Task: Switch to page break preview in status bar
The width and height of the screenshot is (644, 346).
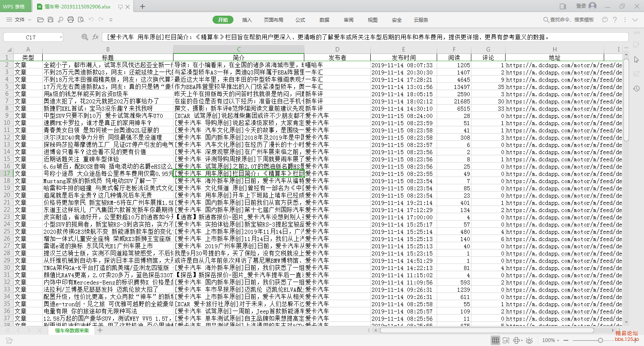Action: 506,340
